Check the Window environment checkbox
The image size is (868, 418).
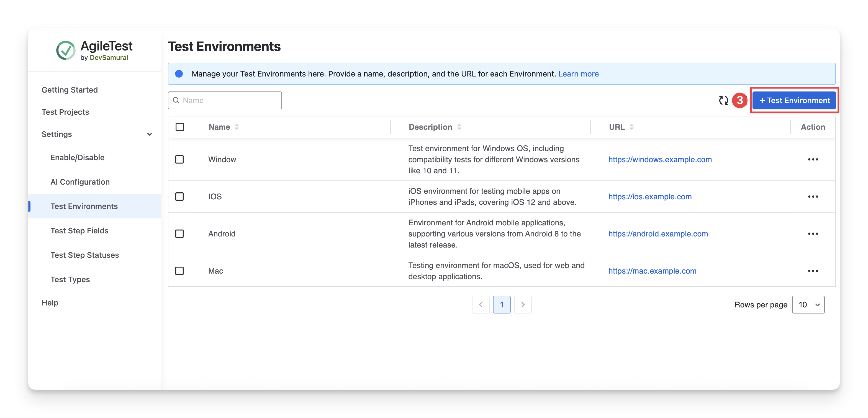coord(179,159)
